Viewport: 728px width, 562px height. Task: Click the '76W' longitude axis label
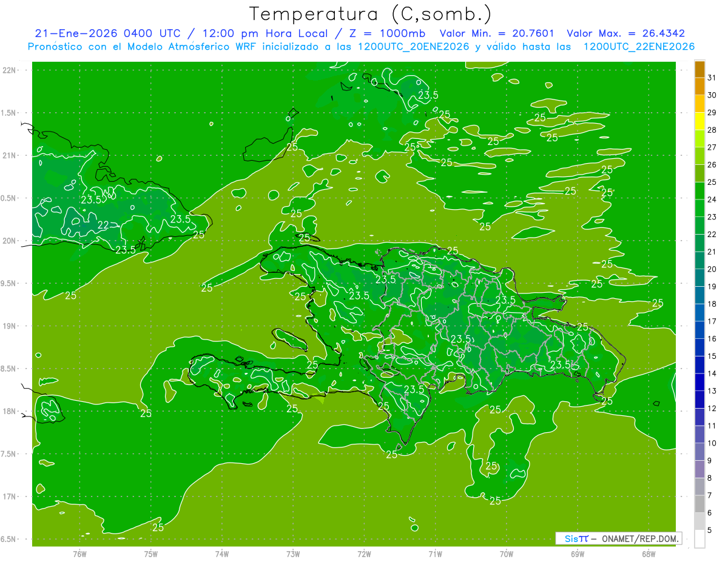pyautogui.click(x=79, y=554)
